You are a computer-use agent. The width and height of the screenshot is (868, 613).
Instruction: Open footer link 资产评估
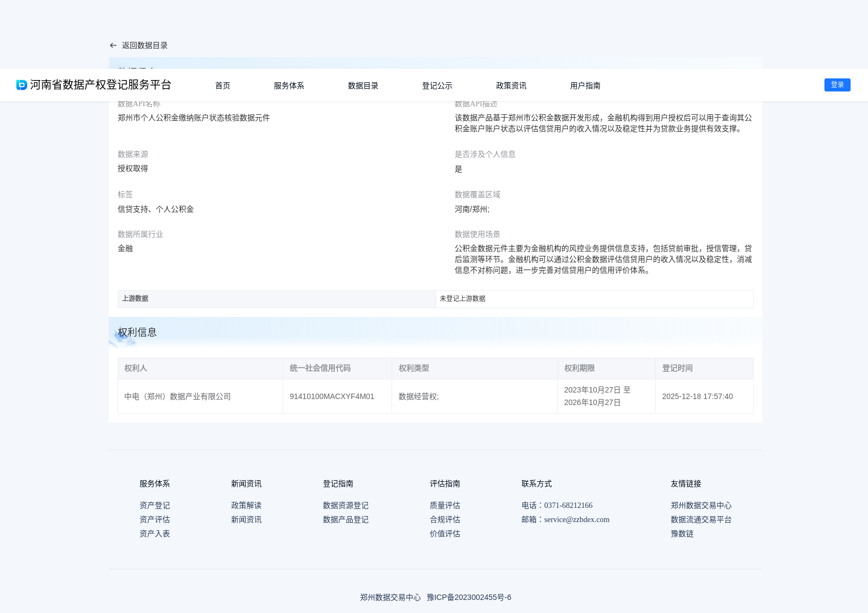155,520
